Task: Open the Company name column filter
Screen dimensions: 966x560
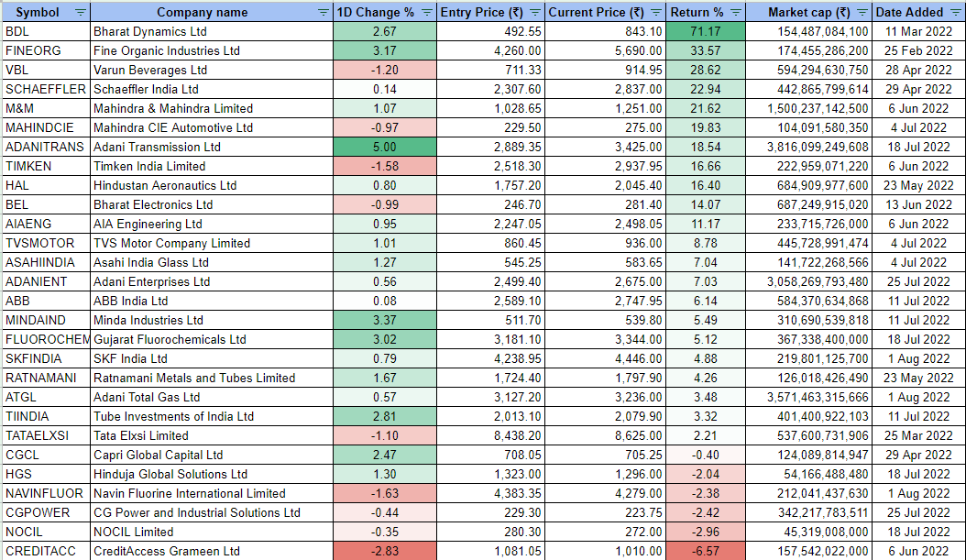Action: point(323,12)
